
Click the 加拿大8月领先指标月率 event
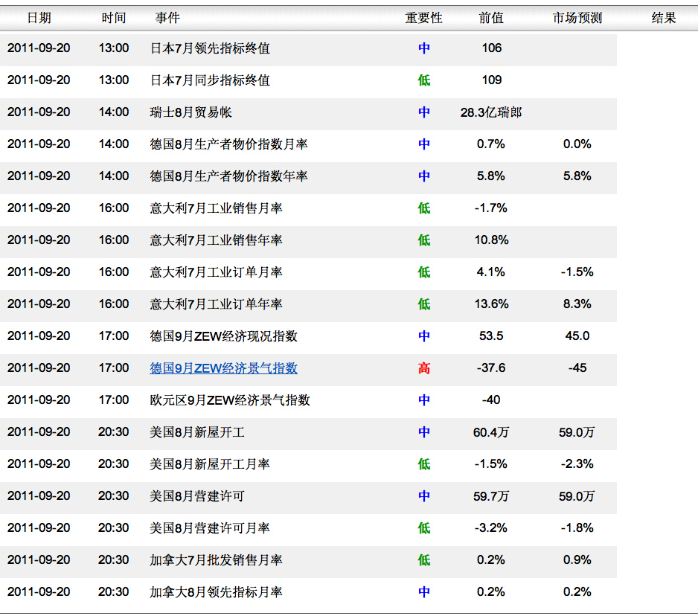pyautogui.click(x=216, y=592)
